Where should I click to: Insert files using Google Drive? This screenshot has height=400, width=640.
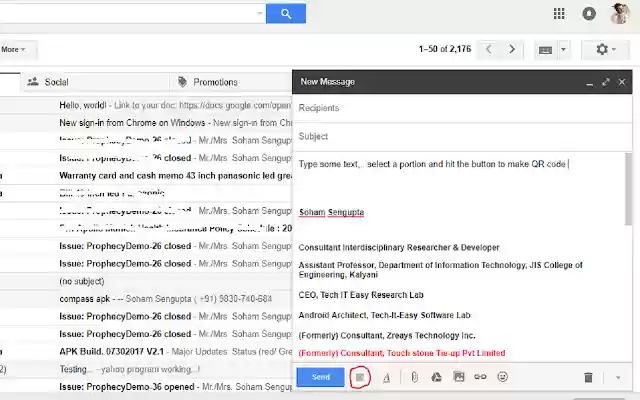point(436,377)
